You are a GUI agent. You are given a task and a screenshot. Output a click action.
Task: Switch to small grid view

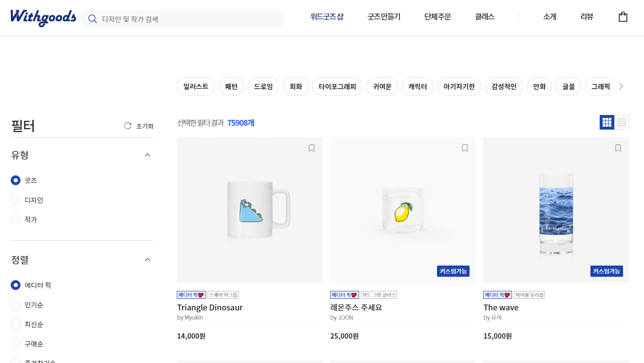click(x=622, y=122)
